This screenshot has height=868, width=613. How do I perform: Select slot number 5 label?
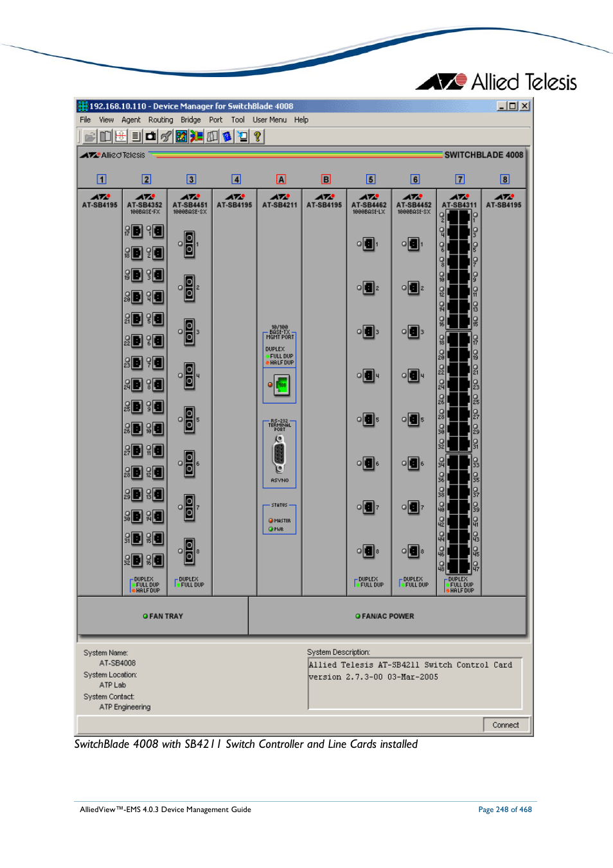pyautogui.click(x=371, y=179)
